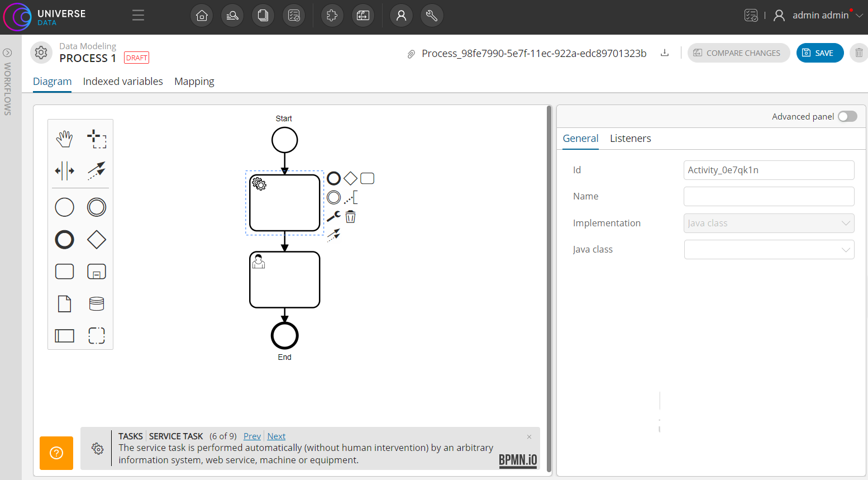The height and width of the screenshot is (480, 868).
Task: Create a start event from palette
Action: point(64,207)
